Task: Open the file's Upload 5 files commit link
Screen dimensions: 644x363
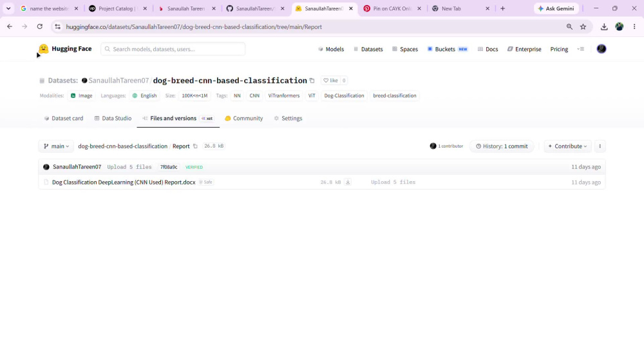Action: (x=393, y=182)
